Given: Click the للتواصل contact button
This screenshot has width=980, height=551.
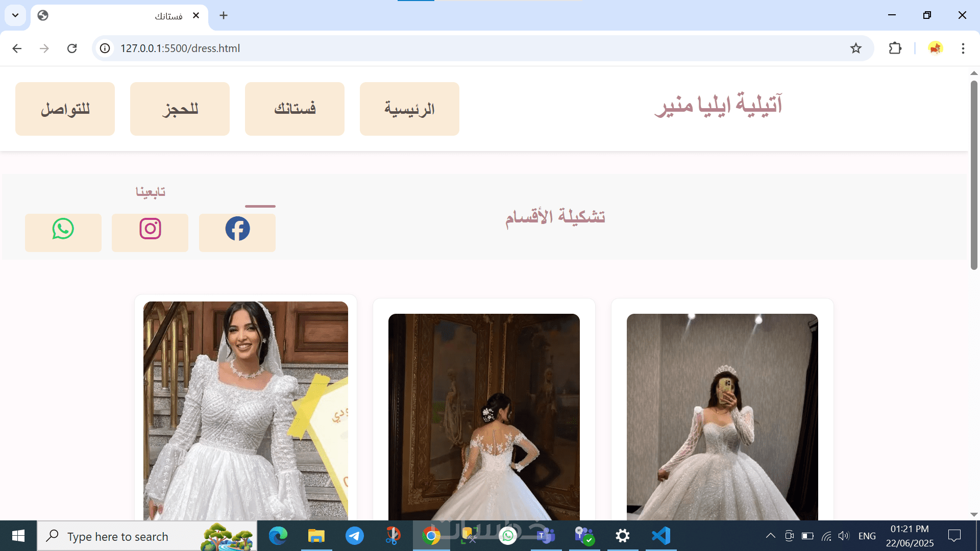Looking at the screenshot, I should click(65, 109).
